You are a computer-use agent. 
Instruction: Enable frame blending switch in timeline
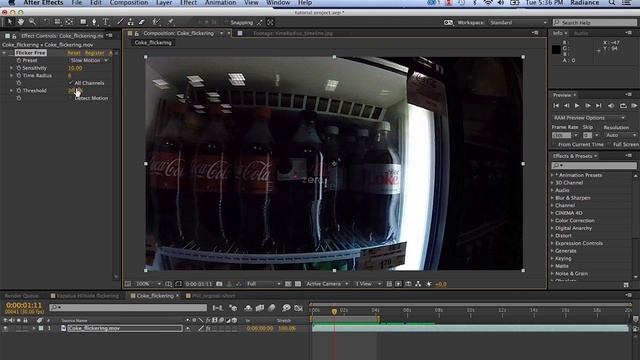[260, 308]
